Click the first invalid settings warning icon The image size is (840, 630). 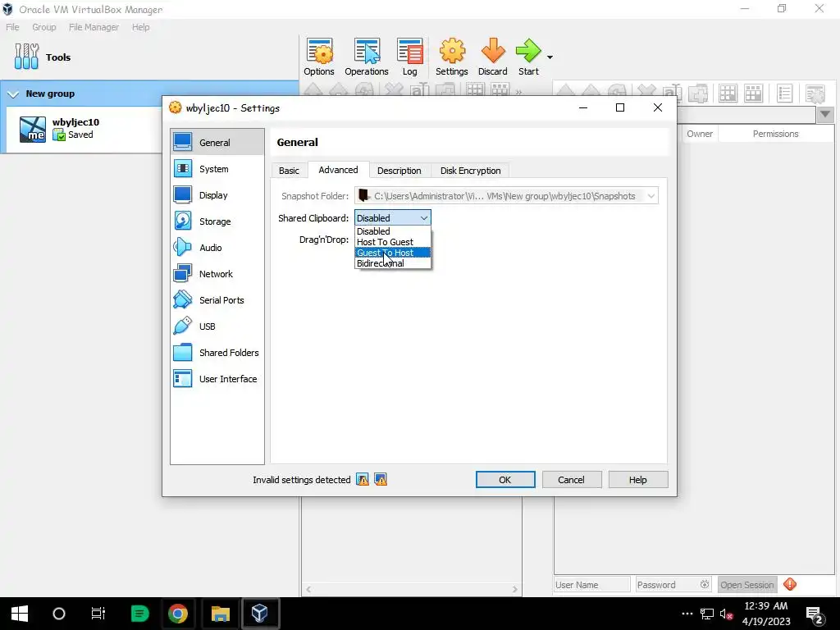[x=363, y=479]
